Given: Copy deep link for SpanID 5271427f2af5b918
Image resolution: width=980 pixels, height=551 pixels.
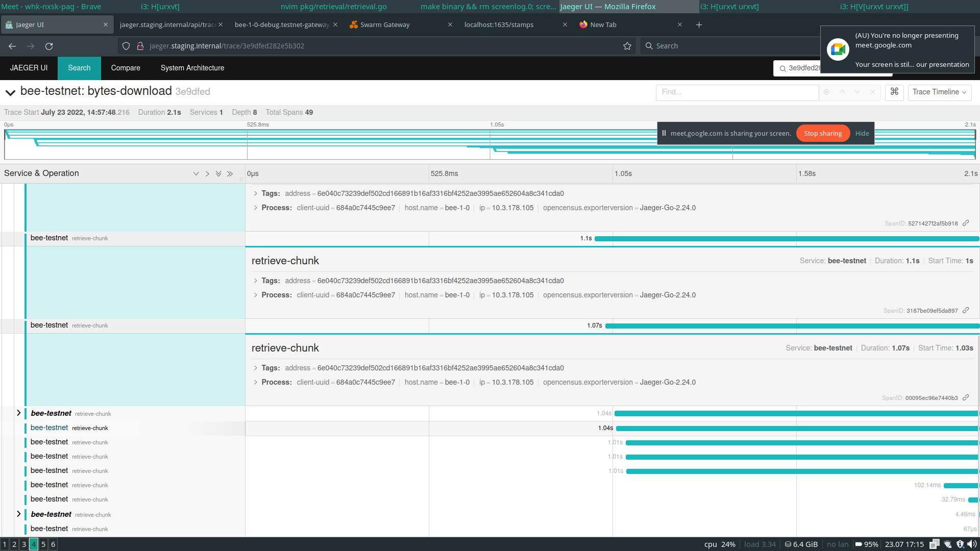Looking at the screenshot, I should pos(966,223).
